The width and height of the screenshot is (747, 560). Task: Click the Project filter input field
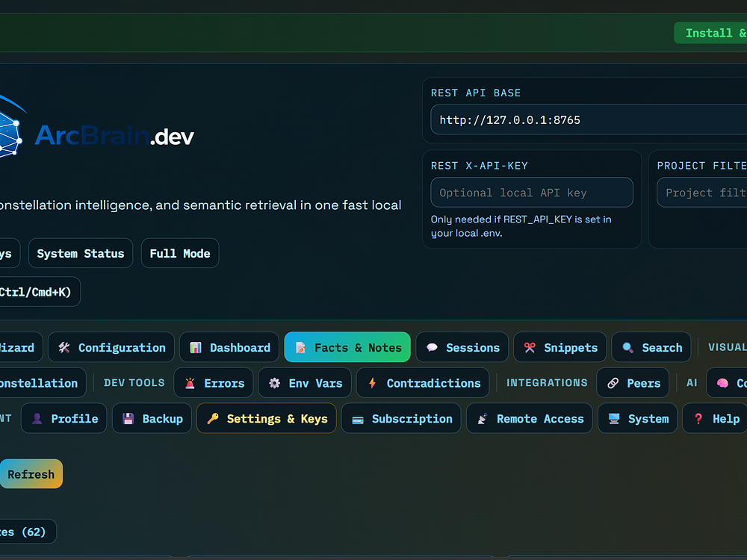[701, 193]
